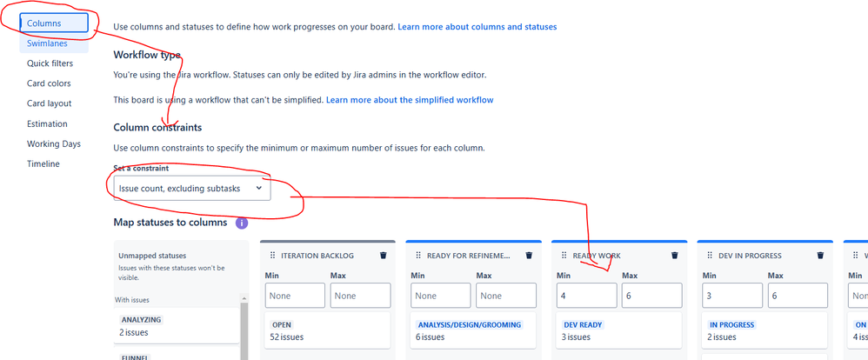The width and height of the screenshot is (868, 360).
Task: Remove READY WORK column with trash icon
Action: 674,256
